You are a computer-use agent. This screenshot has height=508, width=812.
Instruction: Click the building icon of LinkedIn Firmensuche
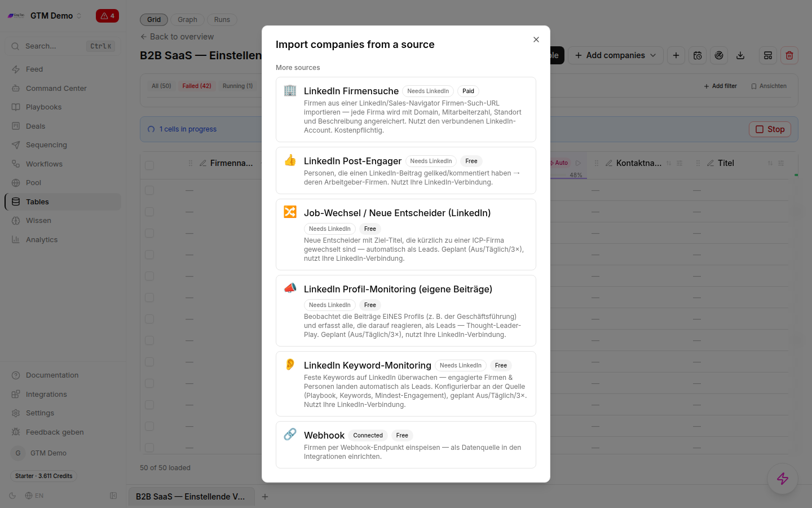(x=290, y=90)
